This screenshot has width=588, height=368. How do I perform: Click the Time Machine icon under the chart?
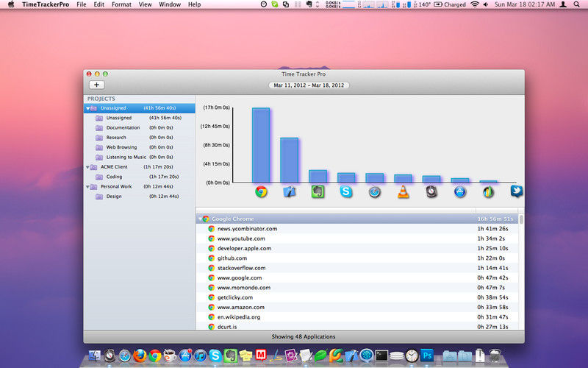tap(431, 192)
